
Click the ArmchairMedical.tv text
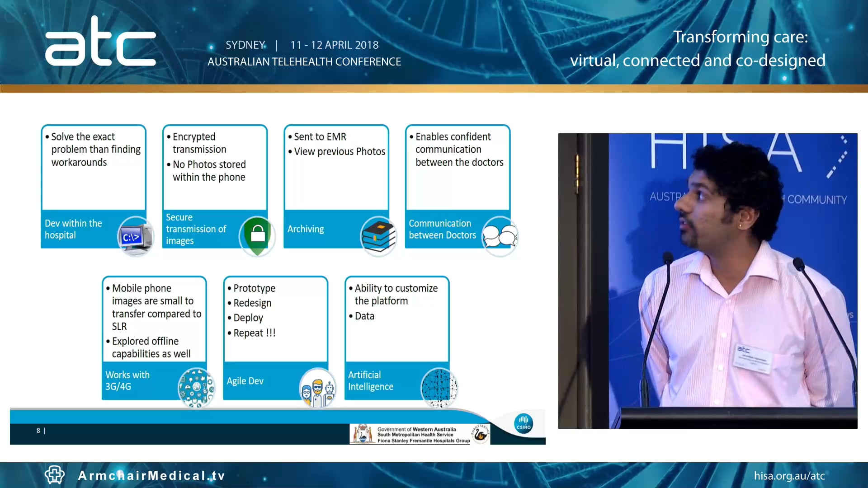(151, 475)
